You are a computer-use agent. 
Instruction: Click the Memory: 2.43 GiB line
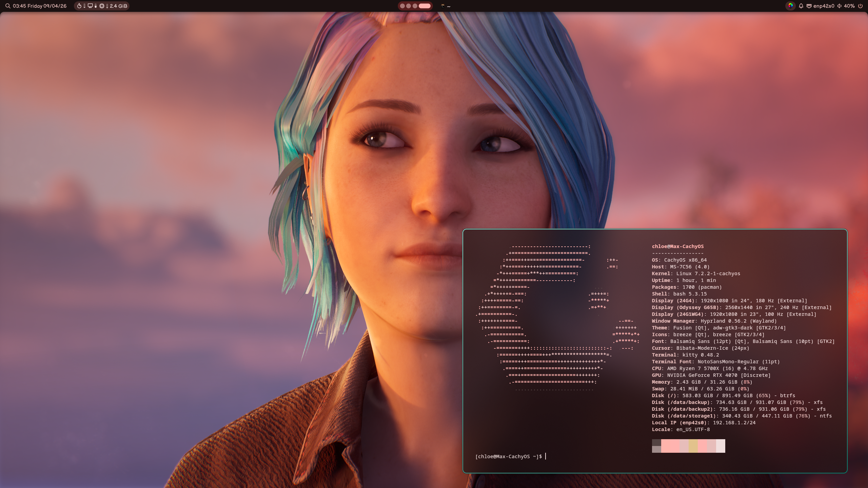tap(702, 382)
